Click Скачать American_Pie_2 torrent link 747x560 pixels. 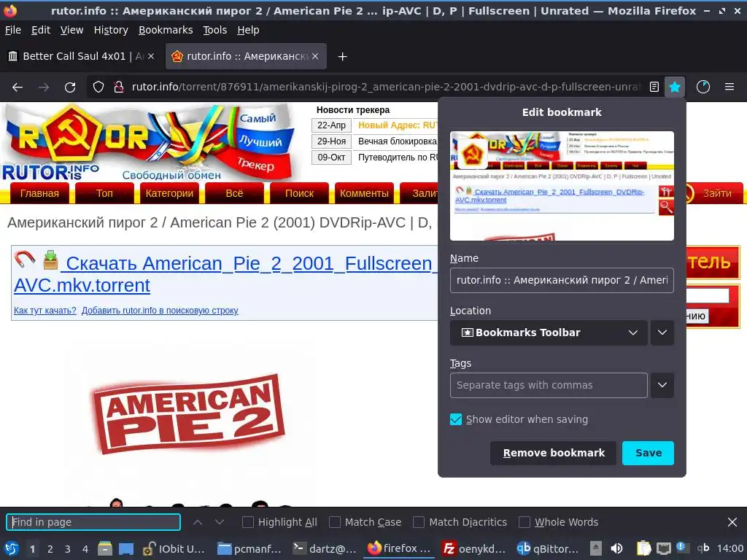pos(224,274)
